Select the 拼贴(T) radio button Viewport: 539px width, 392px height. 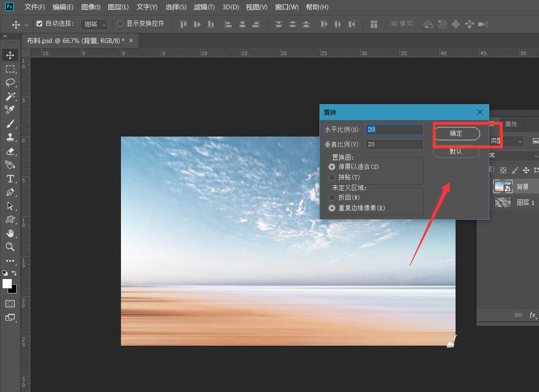332,177
